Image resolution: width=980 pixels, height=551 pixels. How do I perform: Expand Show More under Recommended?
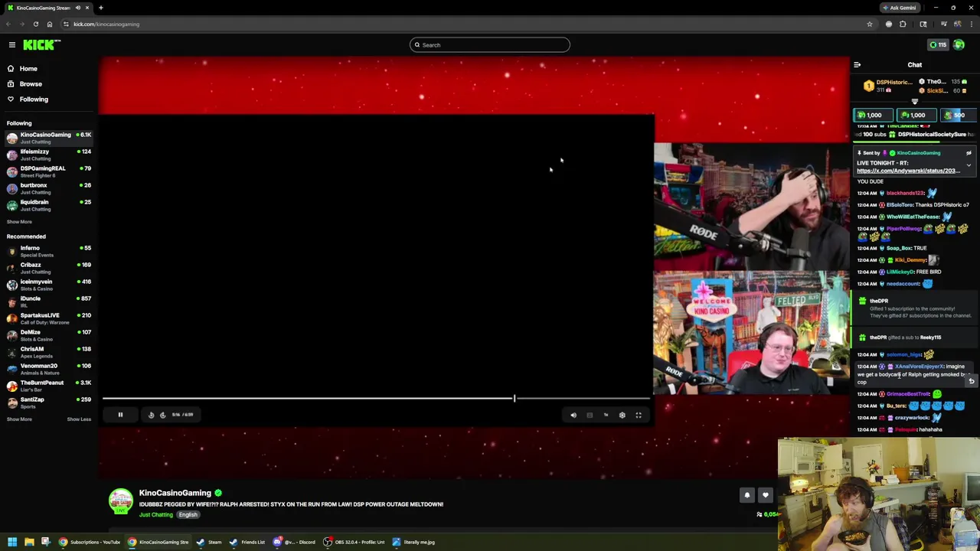(x=19, y=419)
